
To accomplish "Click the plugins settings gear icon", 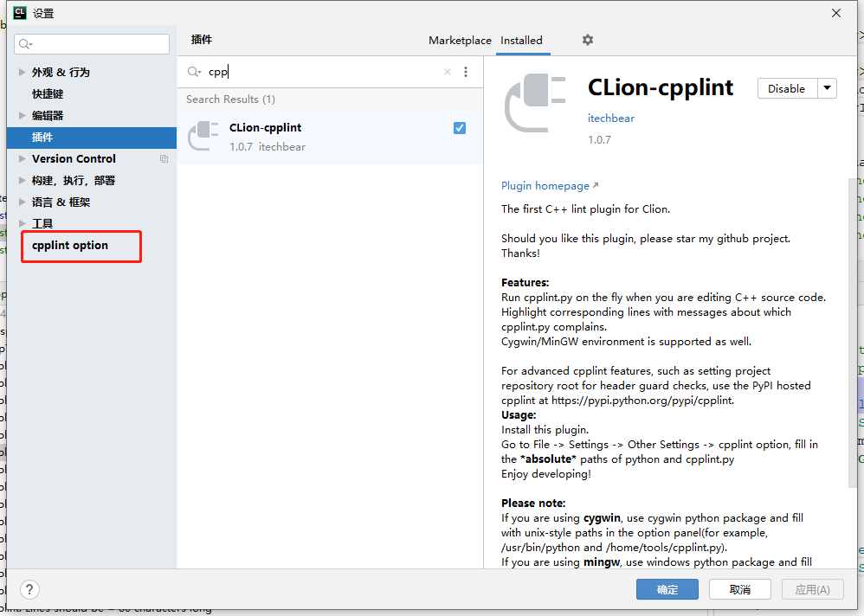I will pos(587,40).
